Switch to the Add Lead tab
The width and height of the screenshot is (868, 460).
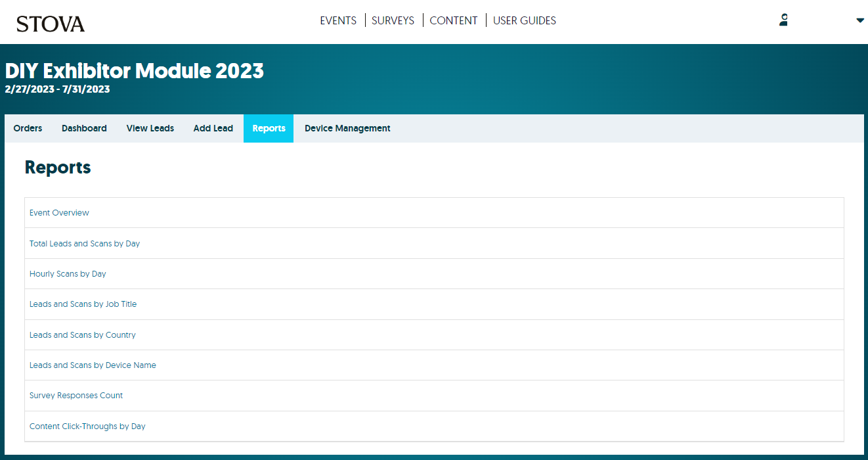click(213, 128)
